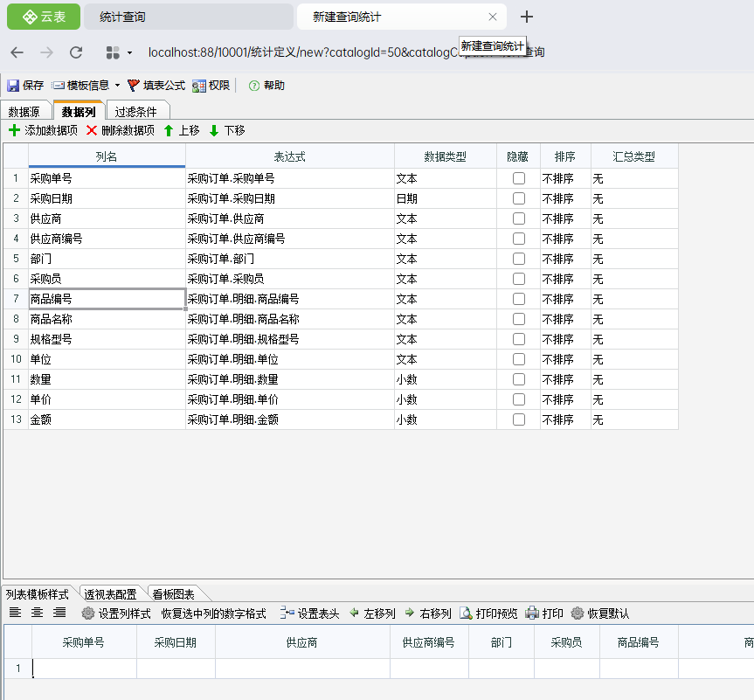Move row down with 下移 arrow

click(x=226, y=130)
